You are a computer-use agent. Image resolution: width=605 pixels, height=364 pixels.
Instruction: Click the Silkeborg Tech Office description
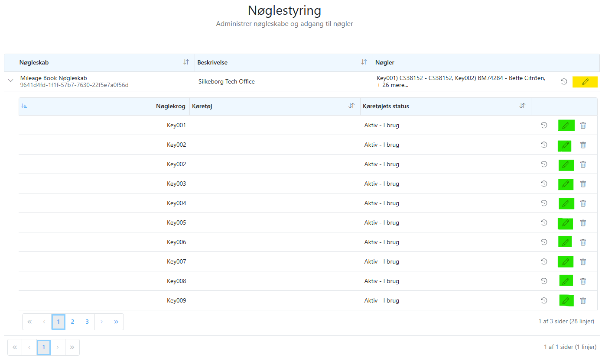tap(226, 81)
